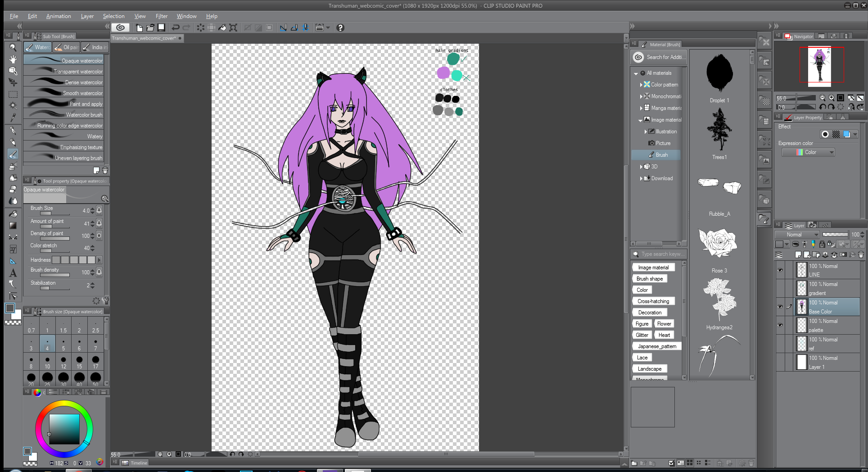Click the Help question mark icon
This screenshot has width=868, height=472.
tap(340, 28)
